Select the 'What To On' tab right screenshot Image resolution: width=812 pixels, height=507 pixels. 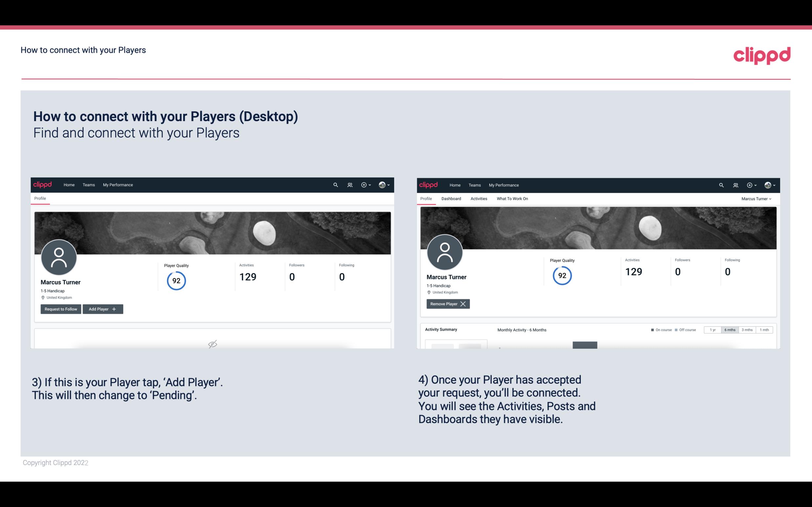pos(512,199)
